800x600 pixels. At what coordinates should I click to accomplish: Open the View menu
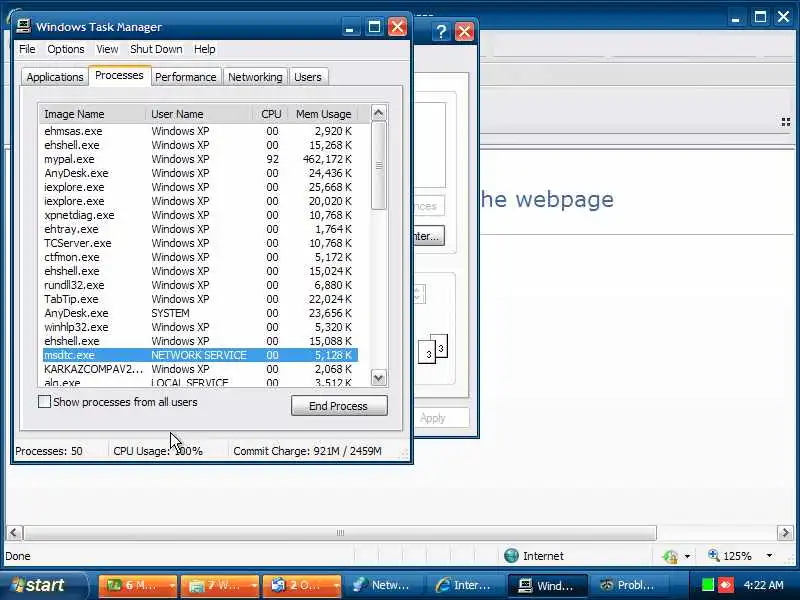107,49
